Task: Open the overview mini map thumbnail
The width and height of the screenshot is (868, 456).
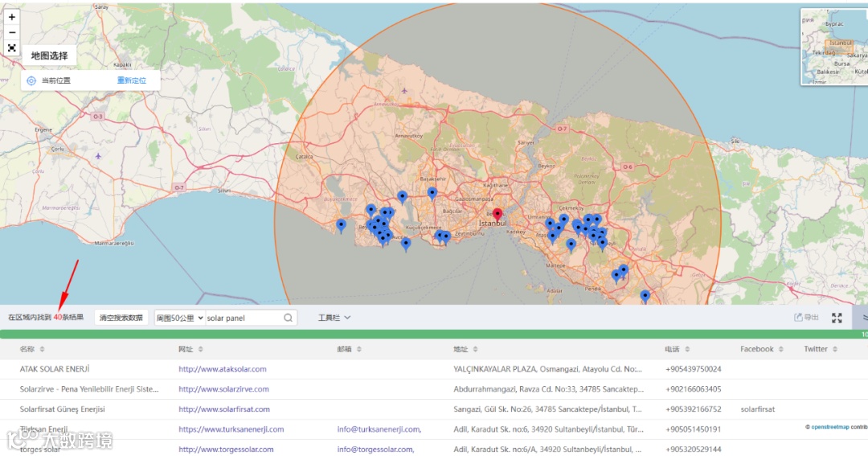Action: click(x=834, y=47)
